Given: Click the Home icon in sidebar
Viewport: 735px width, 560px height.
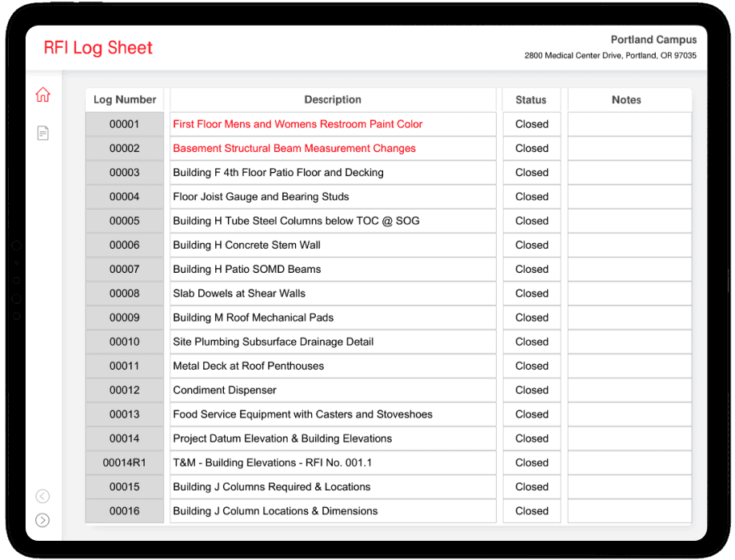Looking at the screenshot, I should coord(43,95).
